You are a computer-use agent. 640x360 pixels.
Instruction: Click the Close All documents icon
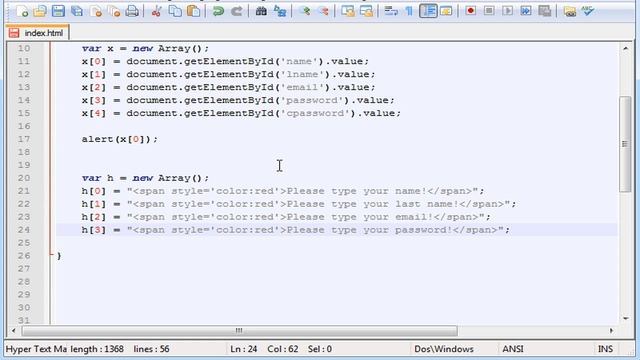114,11
